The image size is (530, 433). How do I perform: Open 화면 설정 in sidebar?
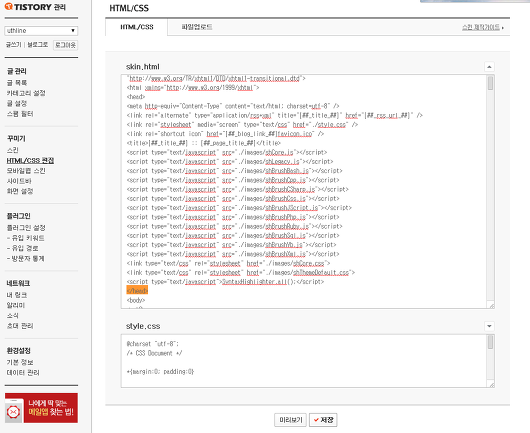tap(20, 191)
